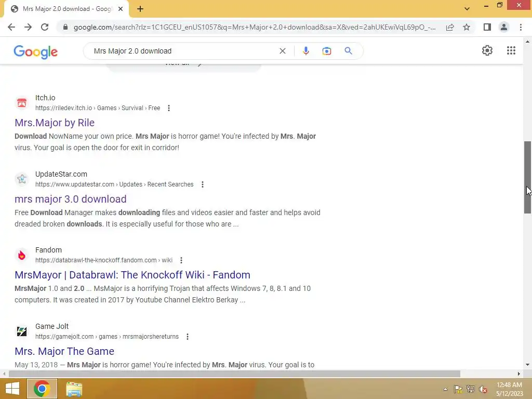Open mrs major 3.0 download link

tap(71, 199)
